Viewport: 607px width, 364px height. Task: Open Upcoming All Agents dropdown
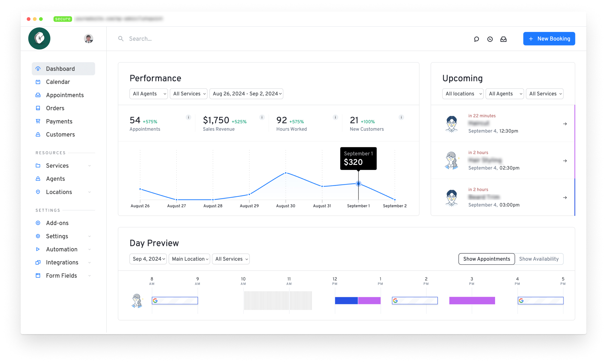(504, 94)
